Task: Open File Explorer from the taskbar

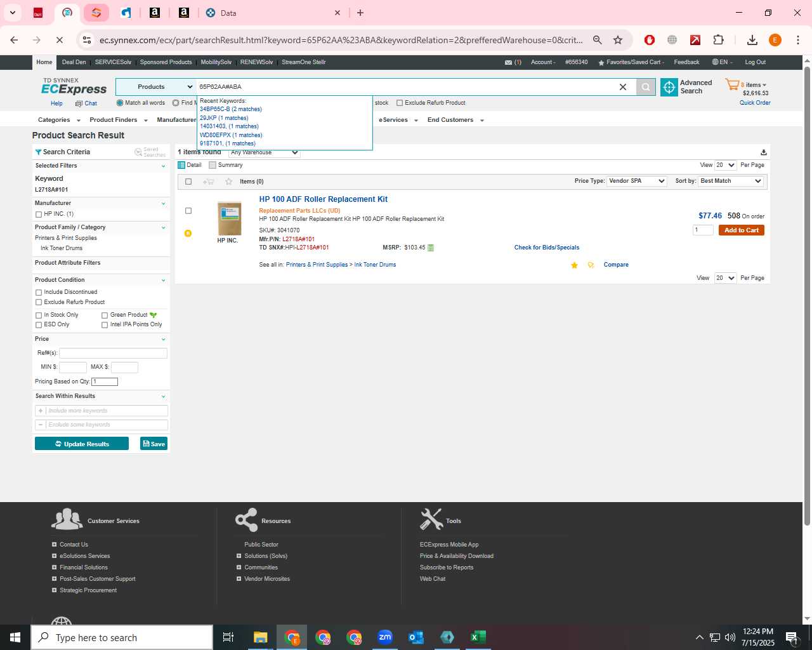Action: [x=261, y=637]
